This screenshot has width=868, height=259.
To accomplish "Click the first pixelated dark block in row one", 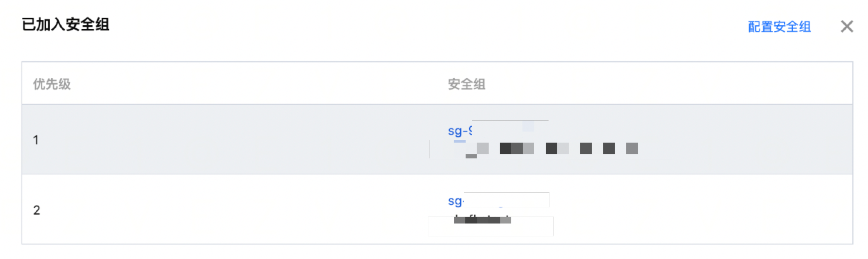I will (x=505, y=148).
